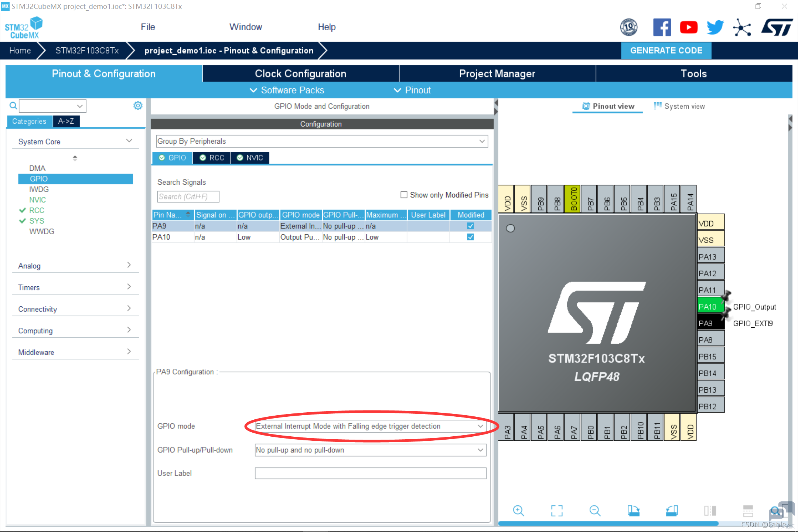
Task: Open the GPIO Pull-up/Pull-down dropdown
Action: point(370,450)
